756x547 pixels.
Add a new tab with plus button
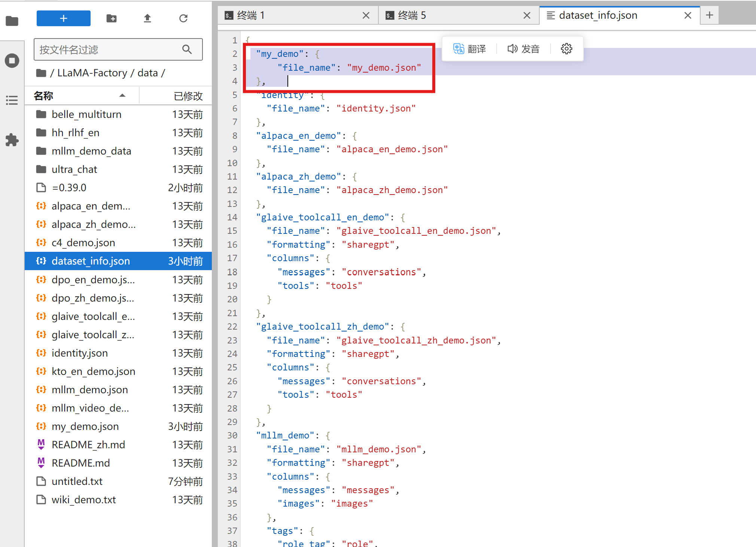[x=710, y=15]
